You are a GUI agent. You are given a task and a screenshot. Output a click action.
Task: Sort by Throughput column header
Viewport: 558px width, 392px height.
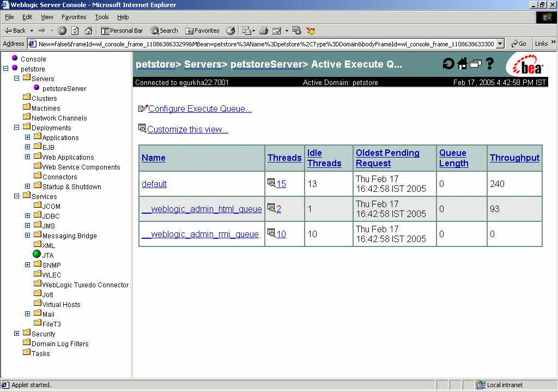pos(514,158)
